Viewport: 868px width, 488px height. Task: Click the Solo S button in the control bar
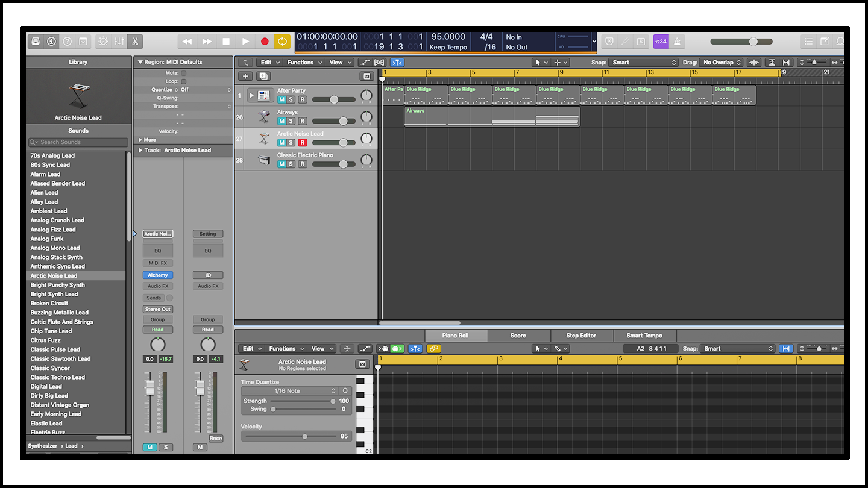click(641, 42)
